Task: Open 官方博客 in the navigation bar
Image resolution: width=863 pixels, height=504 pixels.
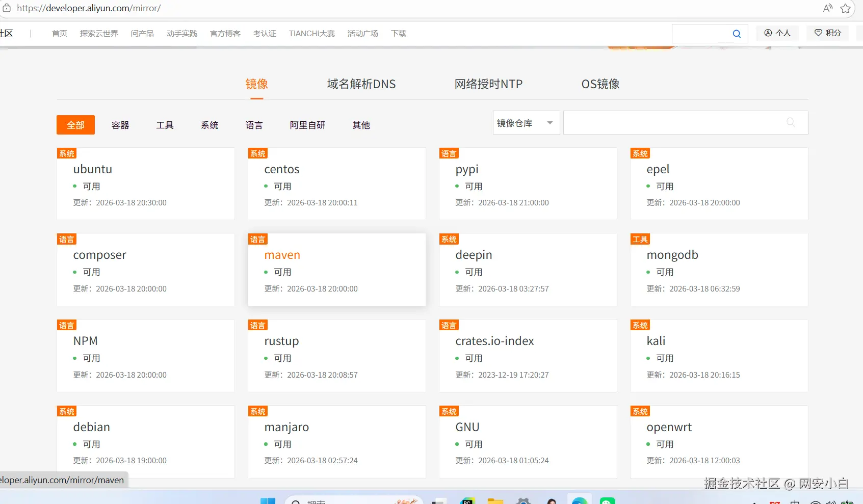Action: [x=225, y=34]
